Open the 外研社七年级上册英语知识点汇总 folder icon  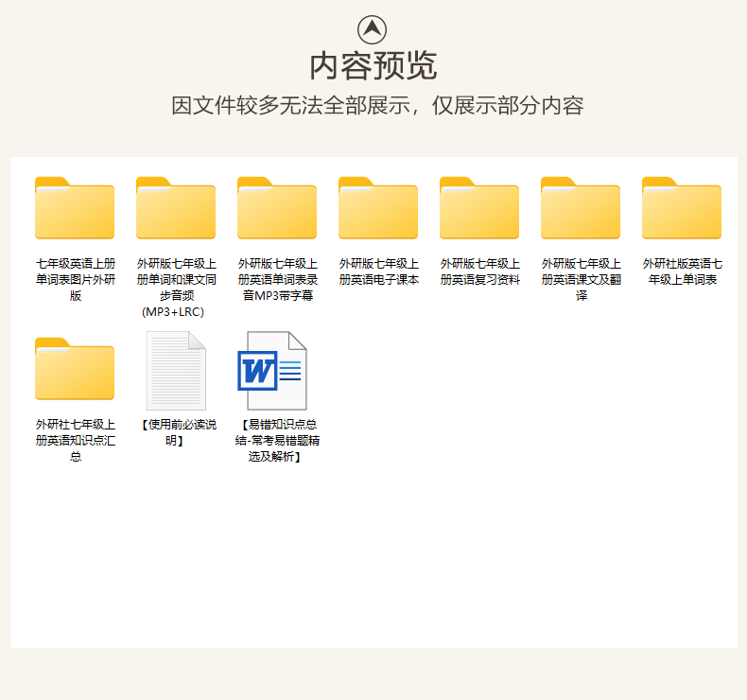[75, 369]
